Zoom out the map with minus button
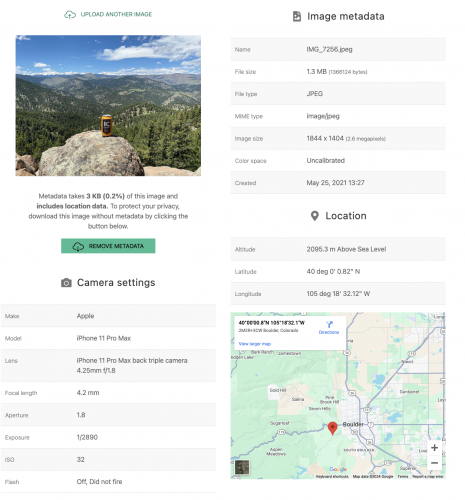This screenshot has height=500, width=465. click(x=434, y=463)
